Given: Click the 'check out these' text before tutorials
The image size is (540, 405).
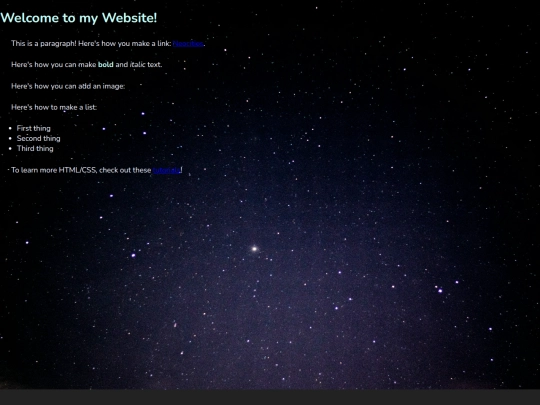Looking at the screenshot, I should (125, 170).
